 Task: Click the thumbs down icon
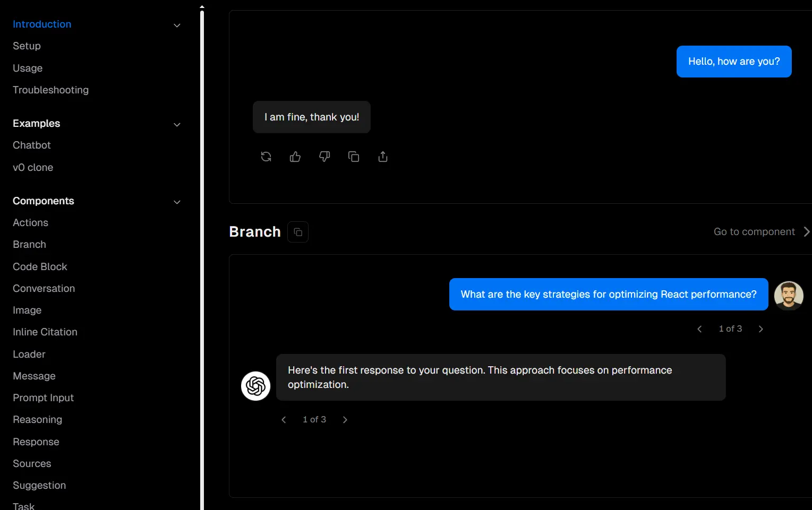[x=324, y=157]
